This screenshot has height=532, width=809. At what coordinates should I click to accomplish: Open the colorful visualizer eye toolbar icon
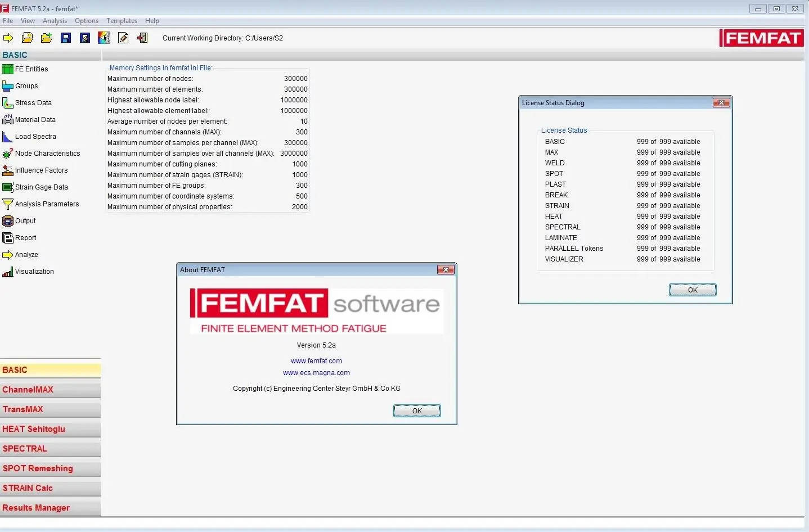coord(104,38)
